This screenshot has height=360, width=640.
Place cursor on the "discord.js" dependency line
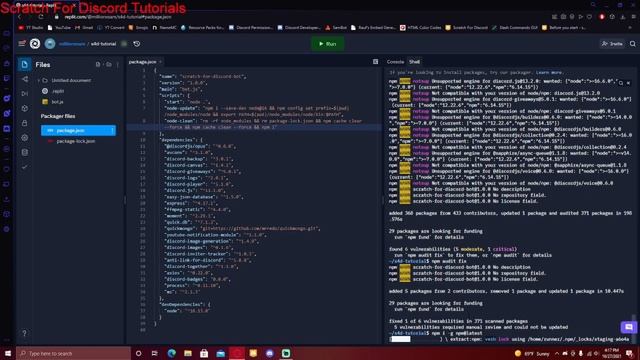click(x=194, y=190)
